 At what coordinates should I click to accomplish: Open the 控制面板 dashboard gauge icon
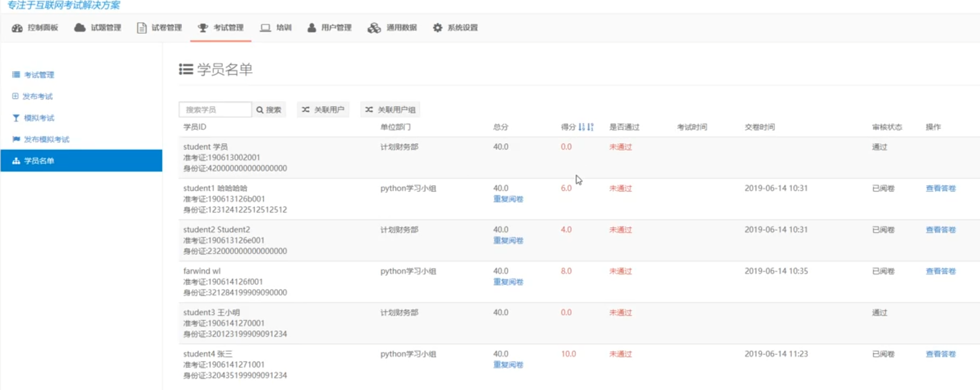coord(17,28)
